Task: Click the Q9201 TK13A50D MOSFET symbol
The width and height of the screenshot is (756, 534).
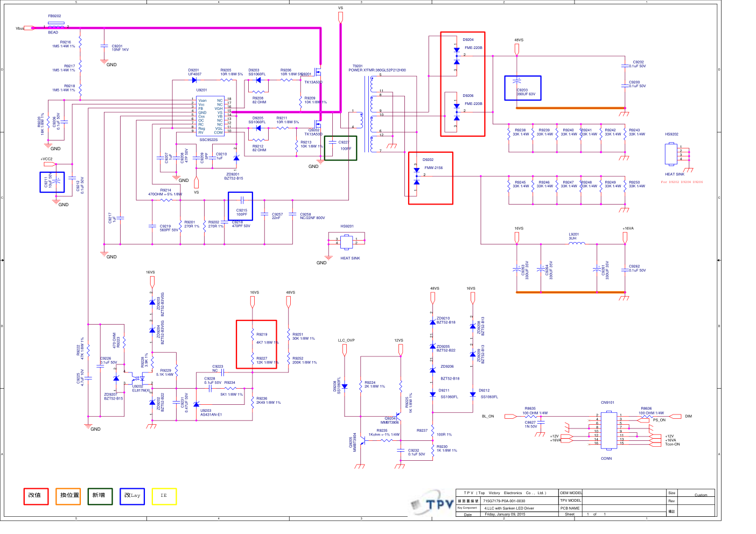Action: point(318,72)
